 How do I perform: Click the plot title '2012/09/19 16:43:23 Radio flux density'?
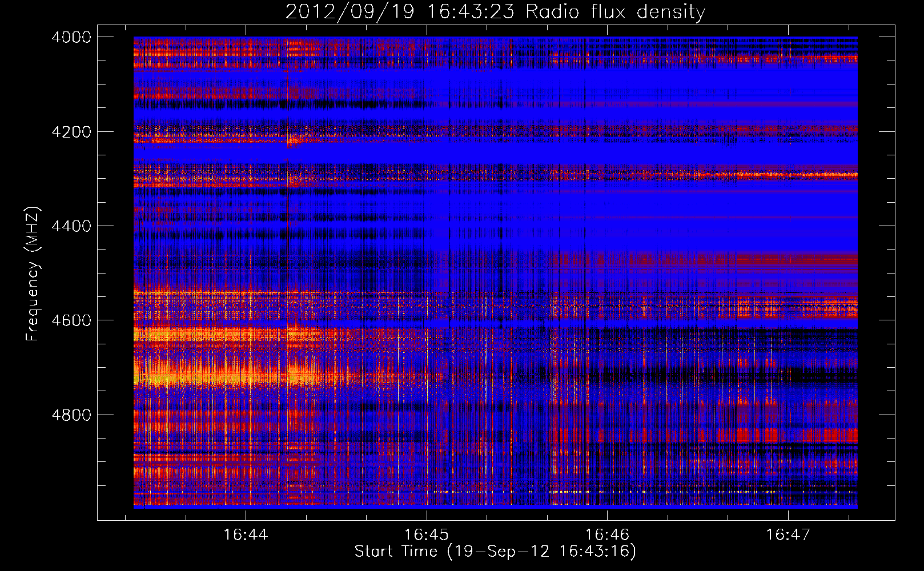coord(495,11)
